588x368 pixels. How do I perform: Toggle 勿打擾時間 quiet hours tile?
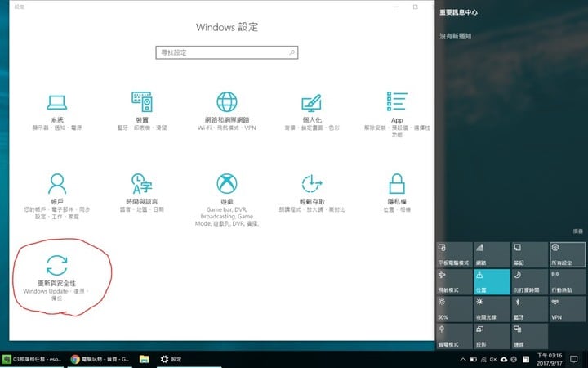point(530,282)
